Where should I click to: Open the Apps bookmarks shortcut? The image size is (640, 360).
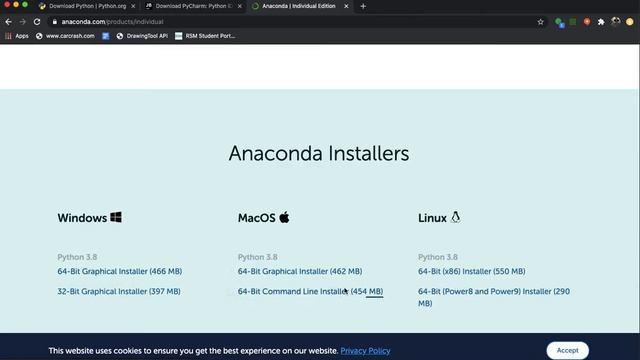[17, 36]
